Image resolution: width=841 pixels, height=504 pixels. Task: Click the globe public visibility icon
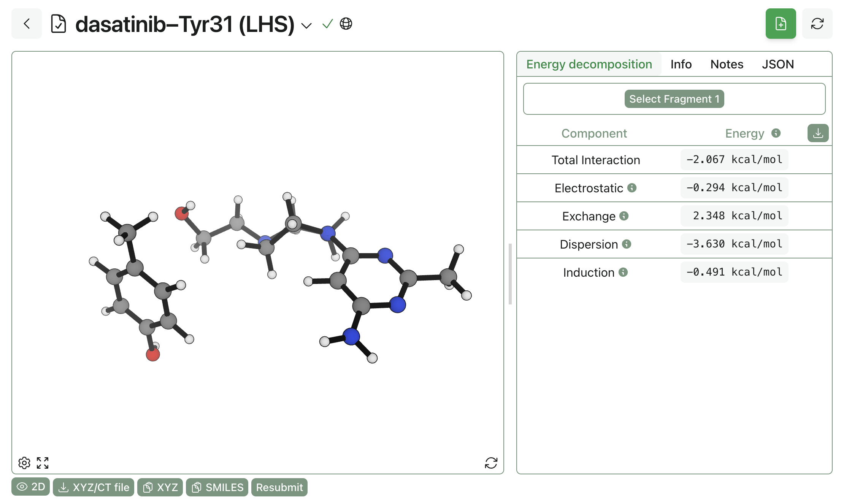pyautogui.click(x=346, y=24)
